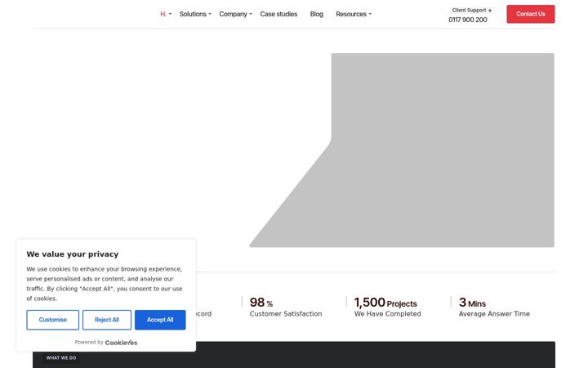The width and height of the screenshot is (588, 368).
Task: Click the 98% Customer Satisfaction stat
Action: (x=286, y=307)
